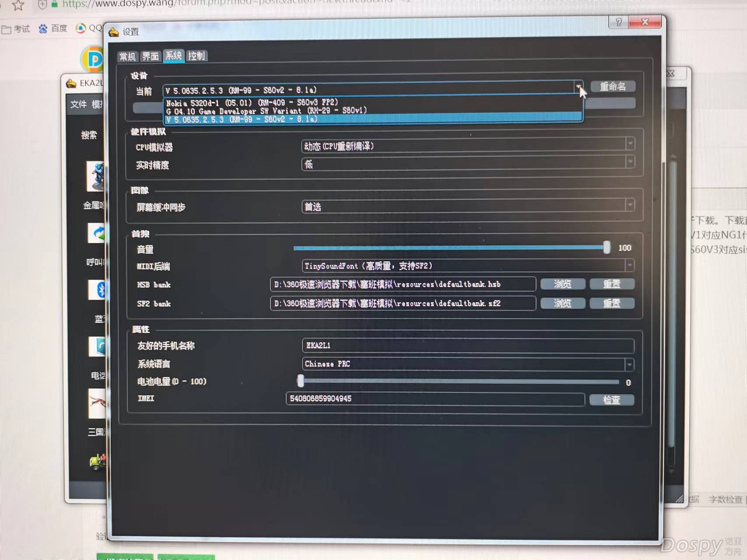Select highlighted V 5.0635.2.5.3 list entry
This screenshot has width=747, height=560.
tap(373, 119)
